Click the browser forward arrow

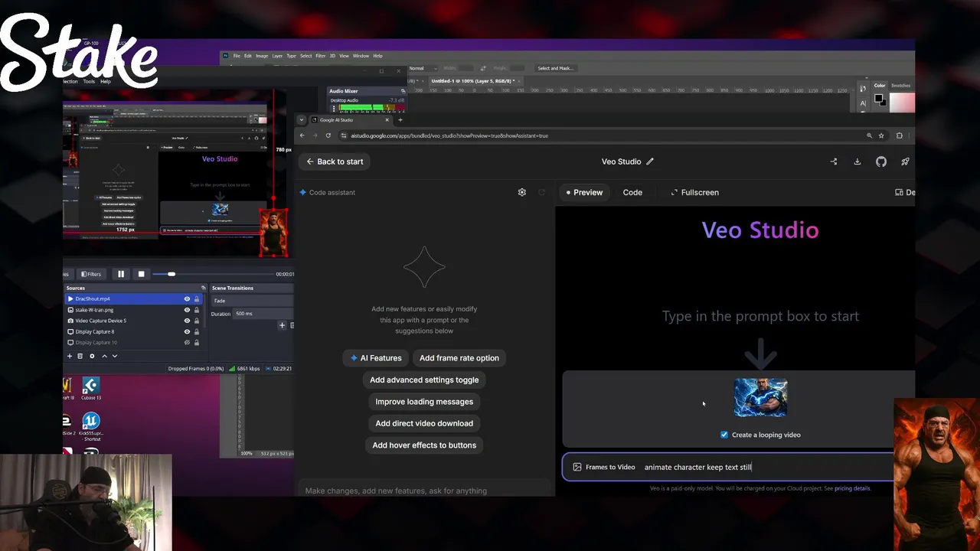tap(315, 135)
